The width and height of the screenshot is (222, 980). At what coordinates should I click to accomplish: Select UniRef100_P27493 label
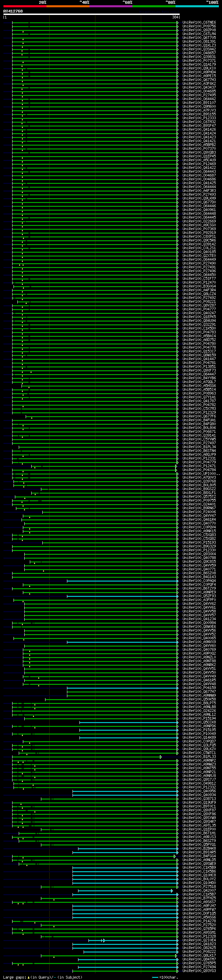pyautogui.click(x=199, y=194)
